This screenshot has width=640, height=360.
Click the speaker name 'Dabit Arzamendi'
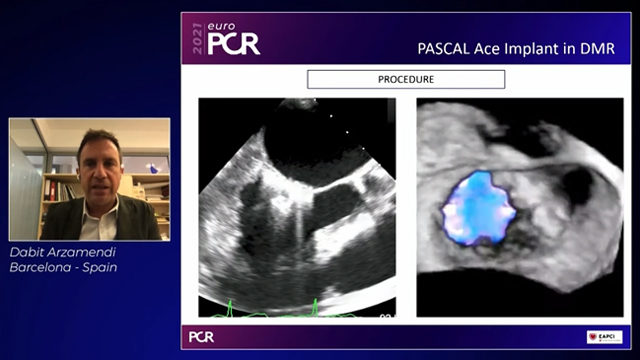point(63,253)
